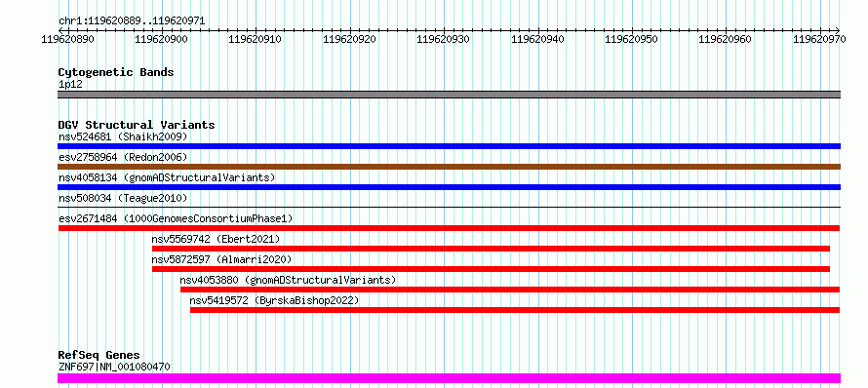This screenshot has width=868, height=388.
Task: Click the esv2671484 1000Genomes red bar
Action: tap(449, 228)
